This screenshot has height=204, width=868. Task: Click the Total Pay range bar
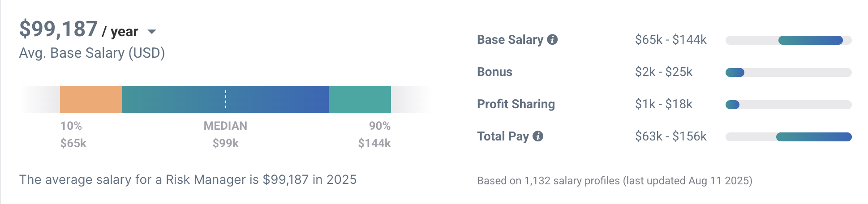788,137
